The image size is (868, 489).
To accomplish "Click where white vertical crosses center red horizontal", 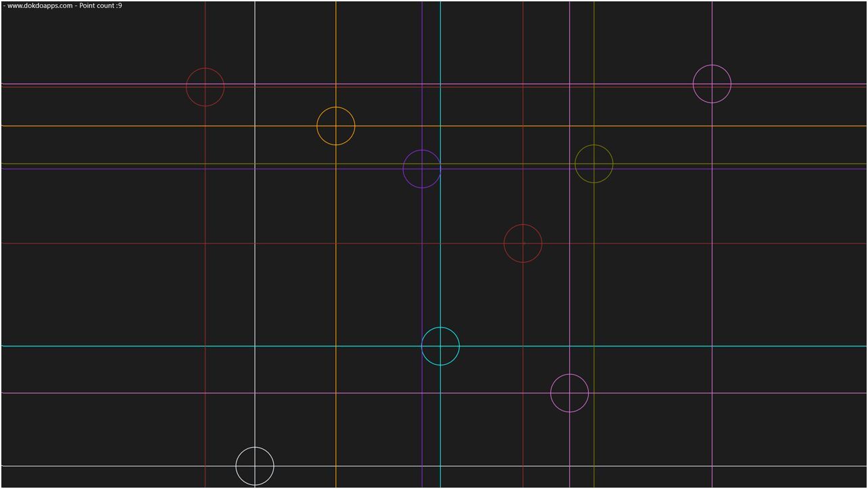I will click(255, 243).
